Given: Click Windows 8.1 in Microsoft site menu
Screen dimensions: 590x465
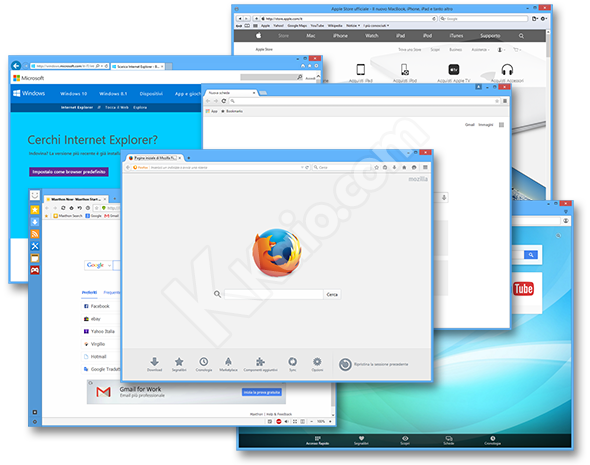Looking at the screenshot, I should (x=113, y=94).
